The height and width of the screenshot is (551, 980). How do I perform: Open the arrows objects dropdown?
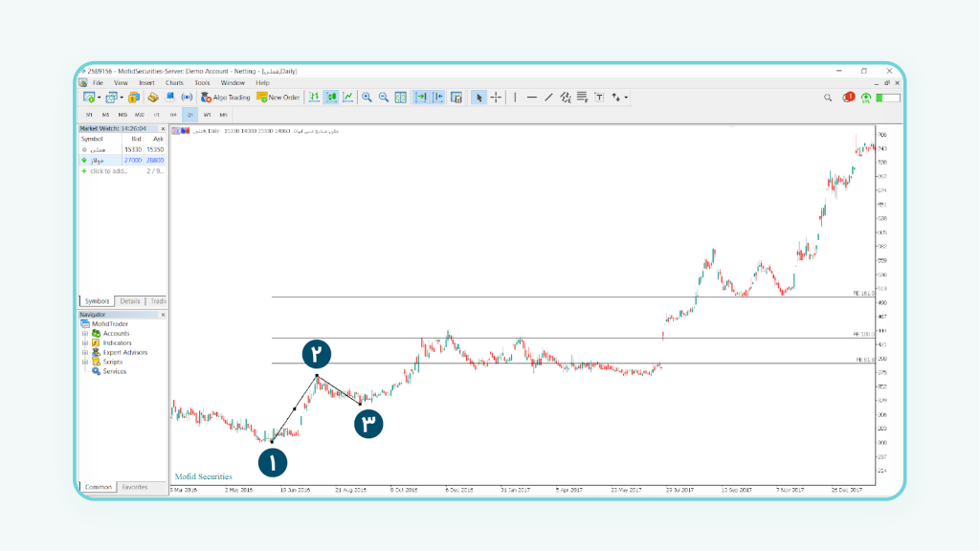(x=619, y=98)
